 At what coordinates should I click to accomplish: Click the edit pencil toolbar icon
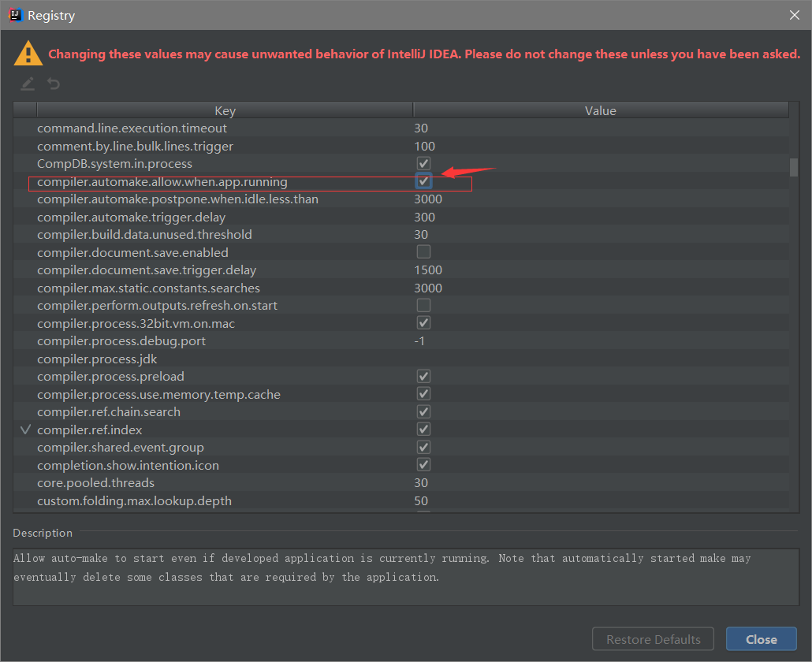(28, 84)
